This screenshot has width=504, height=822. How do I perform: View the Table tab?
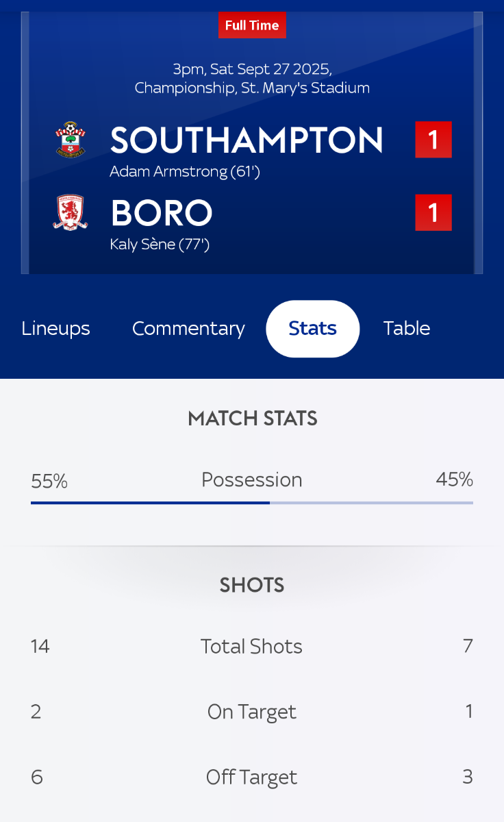407,329
